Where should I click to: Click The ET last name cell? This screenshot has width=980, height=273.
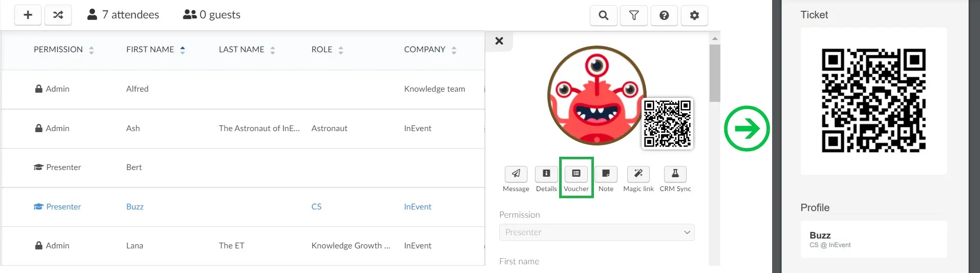click(231, 246)
